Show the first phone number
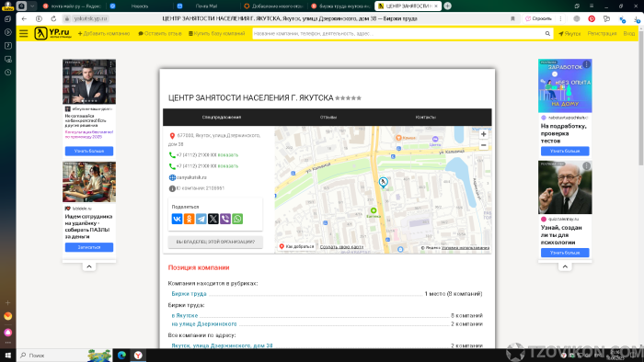Screen dimensions: 644x362 [x=228, y=155]
